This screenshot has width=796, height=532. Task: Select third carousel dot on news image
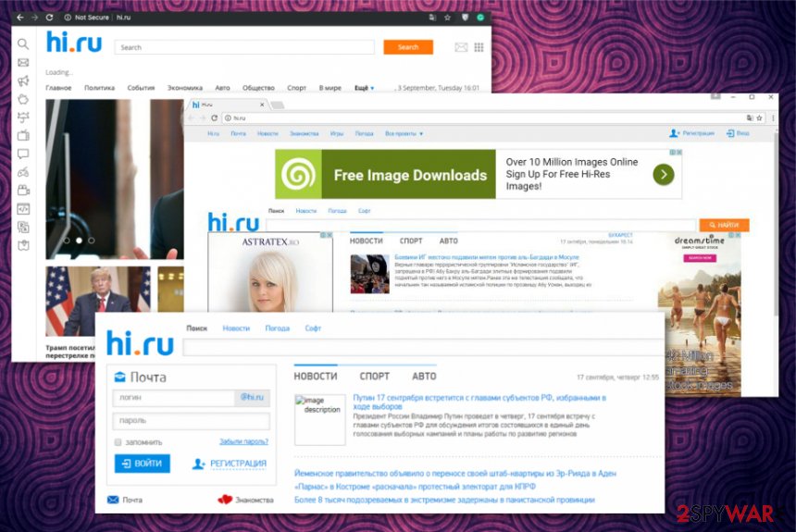tap(92, 241)
